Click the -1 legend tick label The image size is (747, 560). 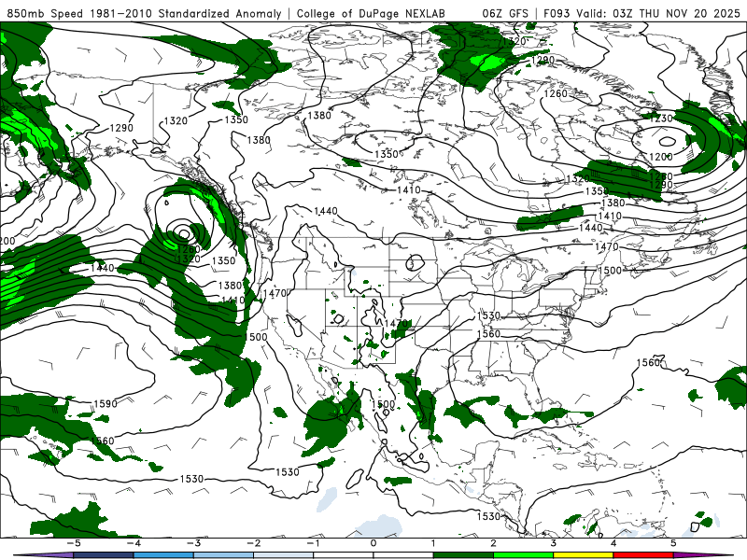point(313,543)
